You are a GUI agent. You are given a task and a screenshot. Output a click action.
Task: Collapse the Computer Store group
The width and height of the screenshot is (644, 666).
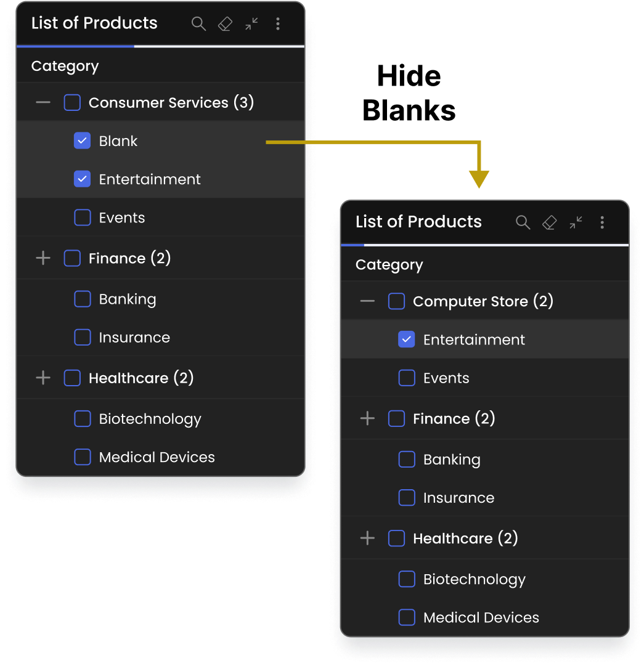(367, 301)
